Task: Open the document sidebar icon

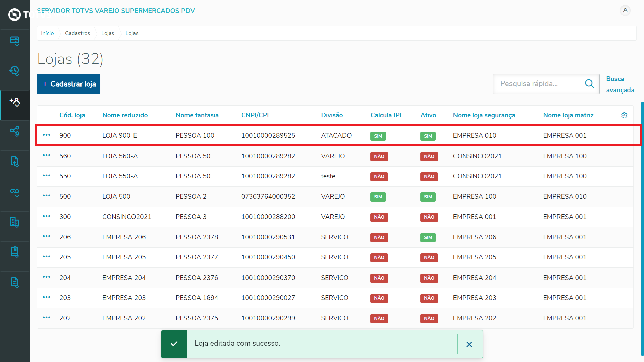Action: click(x=15, y=283)
